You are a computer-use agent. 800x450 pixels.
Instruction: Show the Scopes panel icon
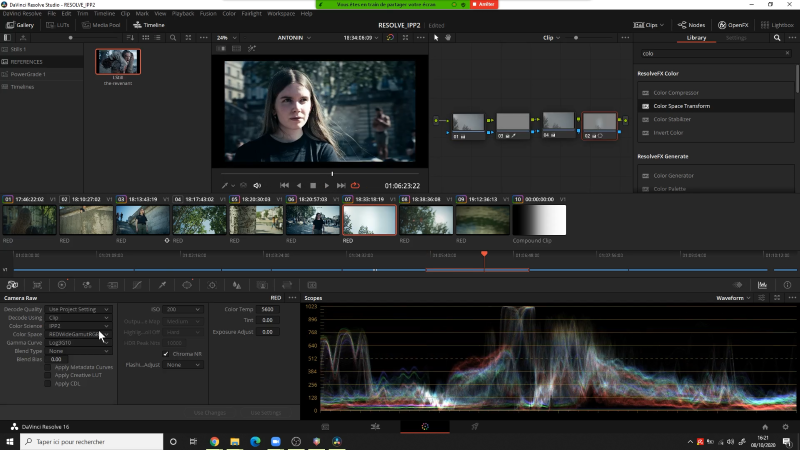(x=762, y=285)
